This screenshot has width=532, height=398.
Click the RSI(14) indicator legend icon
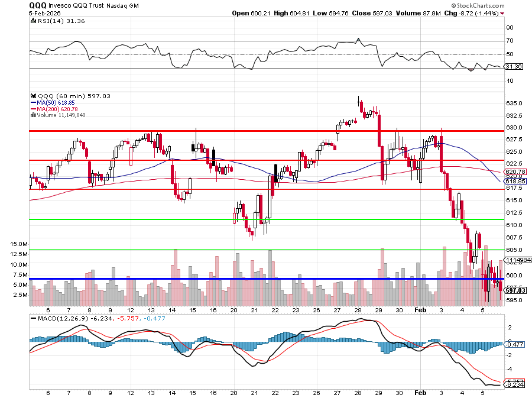point(33,21)
